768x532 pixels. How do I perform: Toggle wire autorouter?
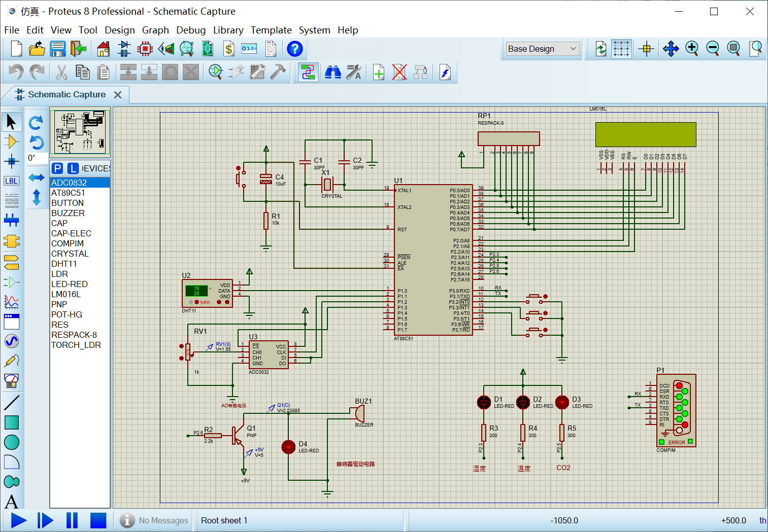tap(308, 72)
